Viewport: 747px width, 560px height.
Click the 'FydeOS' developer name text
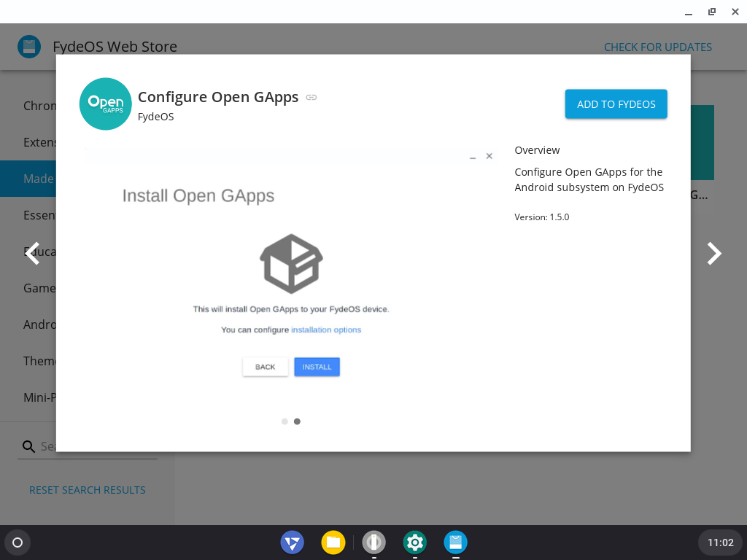[x=156, y=117]
